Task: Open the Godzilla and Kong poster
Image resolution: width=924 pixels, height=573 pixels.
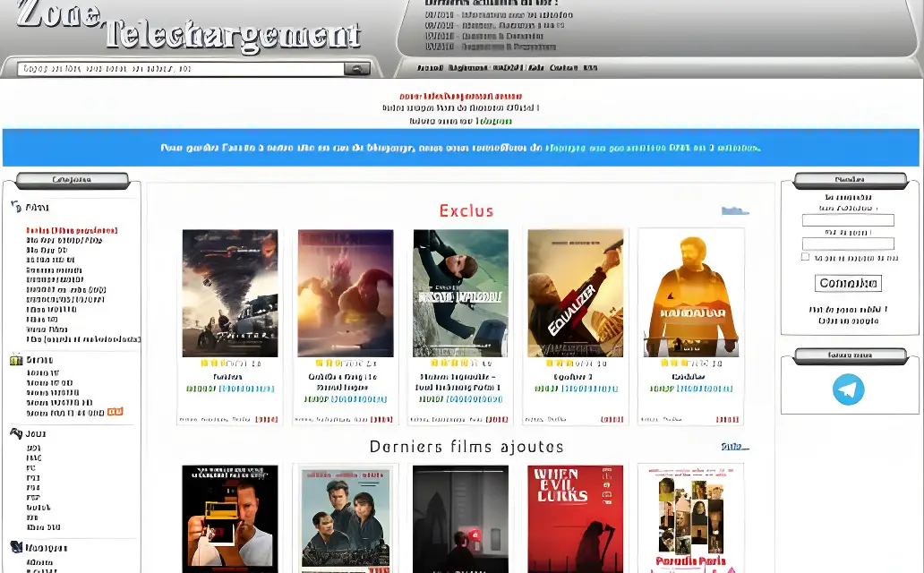Action: point(346,293)
